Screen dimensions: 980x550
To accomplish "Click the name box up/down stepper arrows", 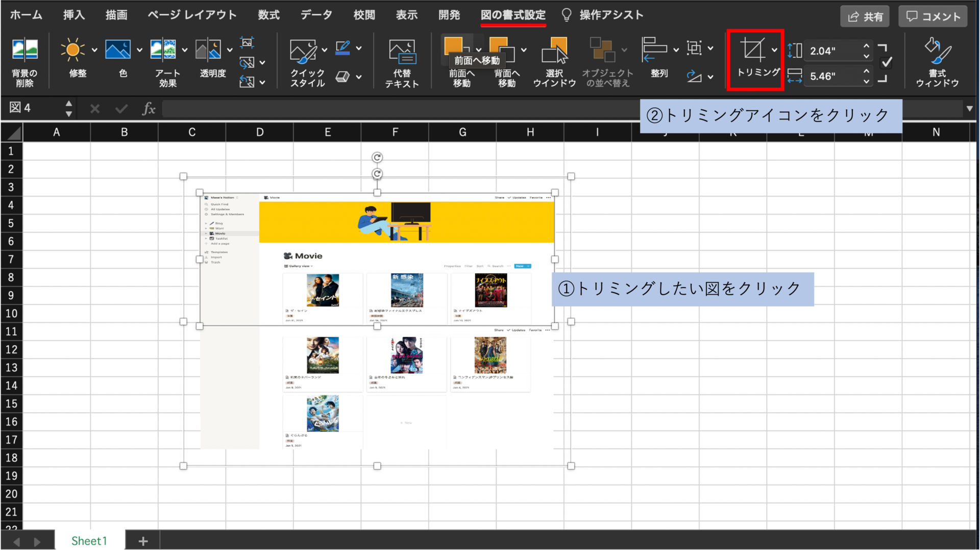I will (x=69, y=108).
